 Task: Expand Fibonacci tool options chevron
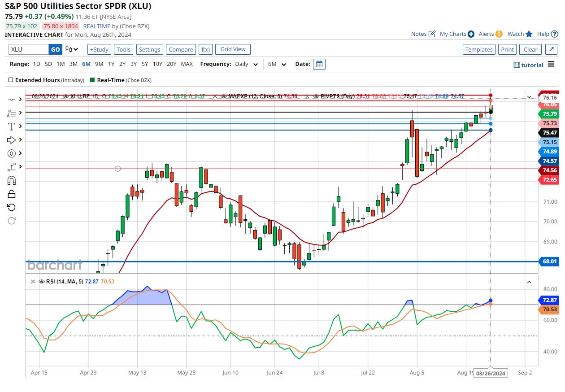pos(21,113)
